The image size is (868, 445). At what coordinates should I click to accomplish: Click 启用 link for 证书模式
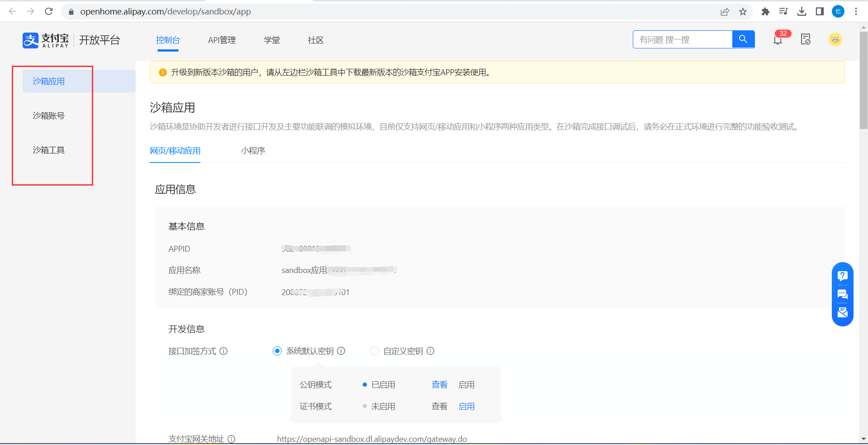tap(466, 406)
